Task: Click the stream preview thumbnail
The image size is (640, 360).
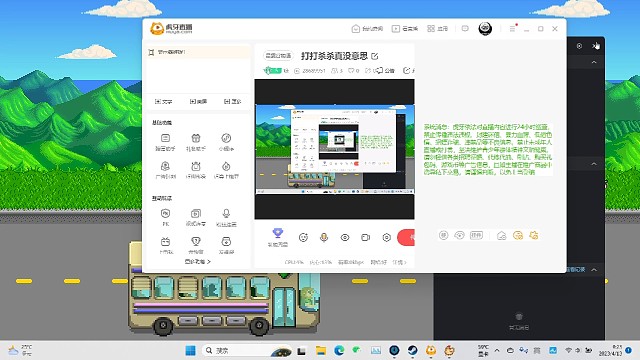Action: 334,149
